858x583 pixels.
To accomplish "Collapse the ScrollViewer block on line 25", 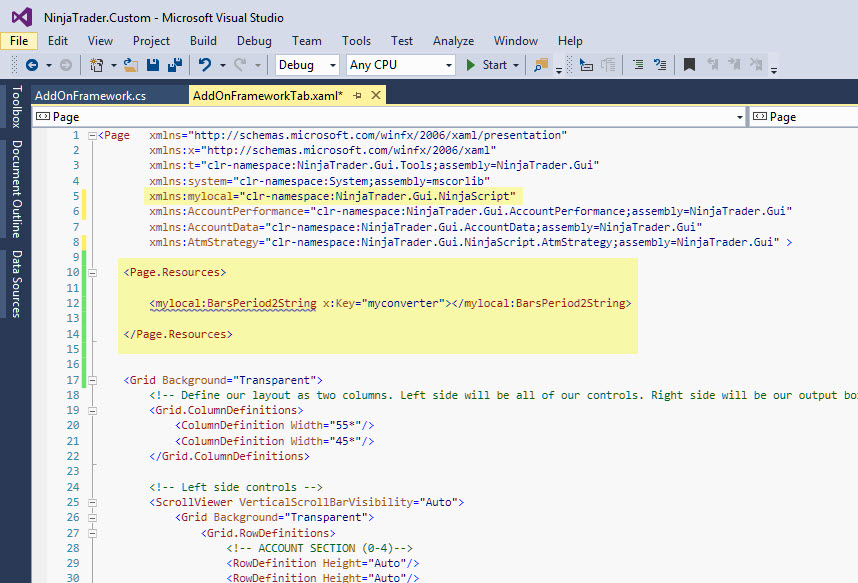I will click(92, 503).
